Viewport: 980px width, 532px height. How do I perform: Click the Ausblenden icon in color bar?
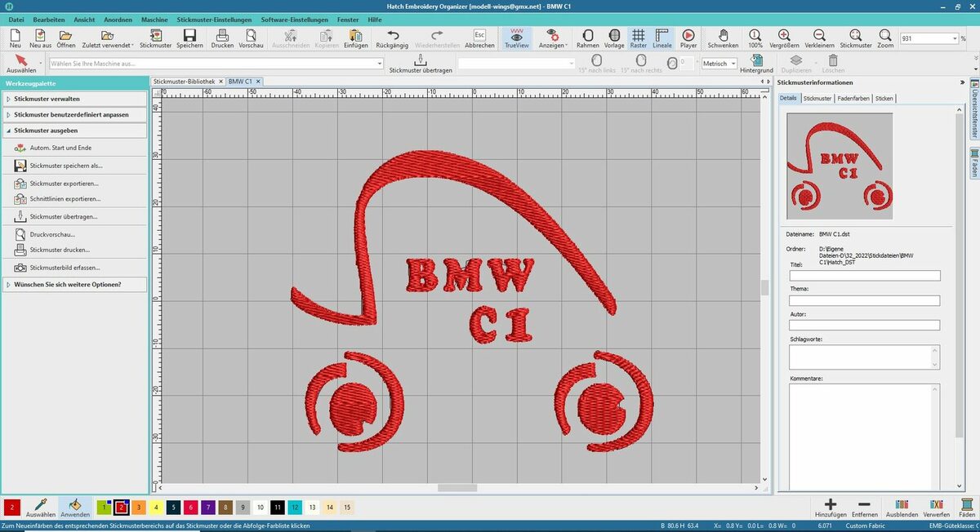coord(902,508)
